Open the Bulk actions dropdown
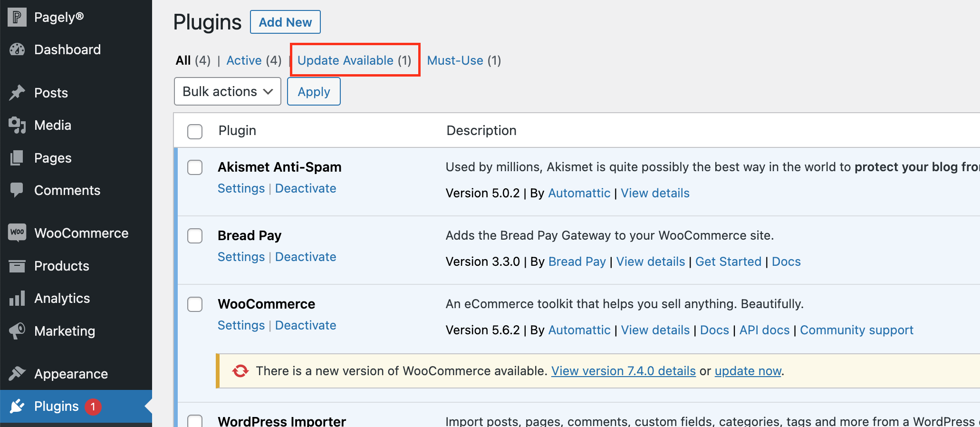 click(x=228, y=91)
